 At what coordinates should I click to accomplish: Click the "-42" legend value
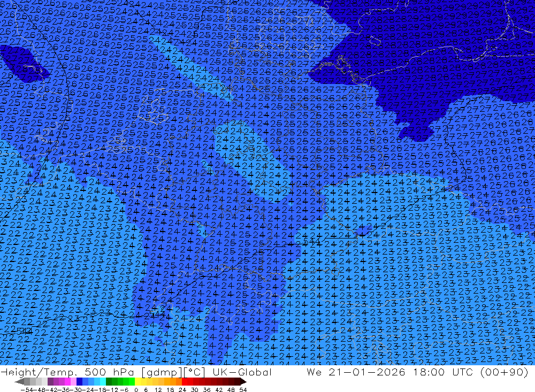click(x=51, y=390)
